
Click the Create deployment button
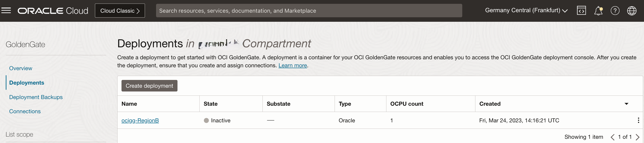pyautogui.click(x=149, y=85)
